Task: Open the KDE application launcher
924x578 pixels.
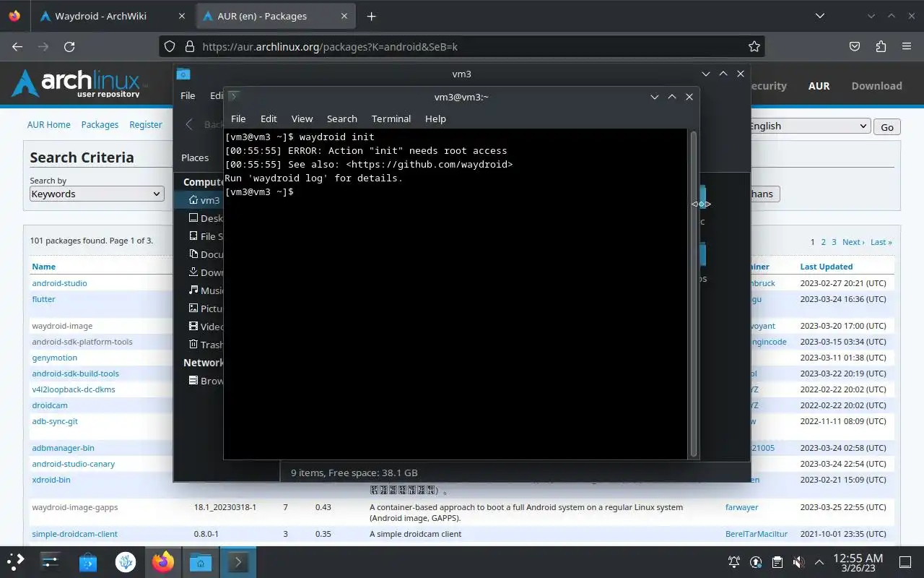Action: (16, 561)
